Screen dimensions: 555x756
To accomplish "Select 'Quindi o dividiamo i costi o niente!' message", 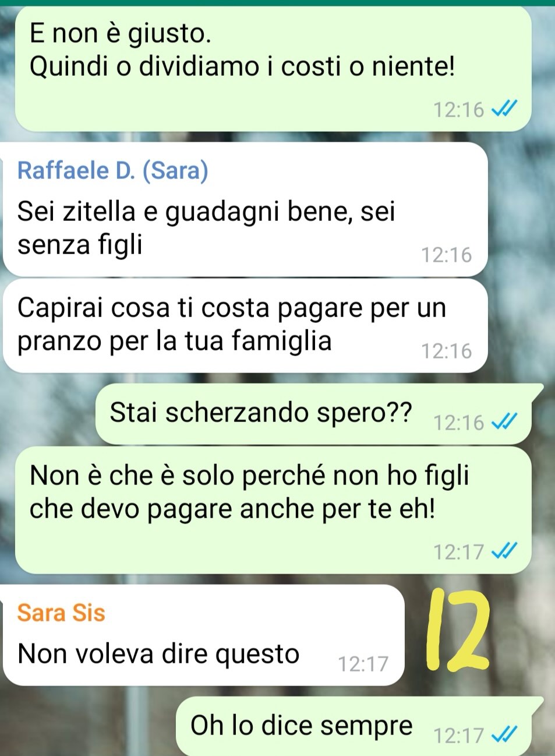I will point(242,66).
